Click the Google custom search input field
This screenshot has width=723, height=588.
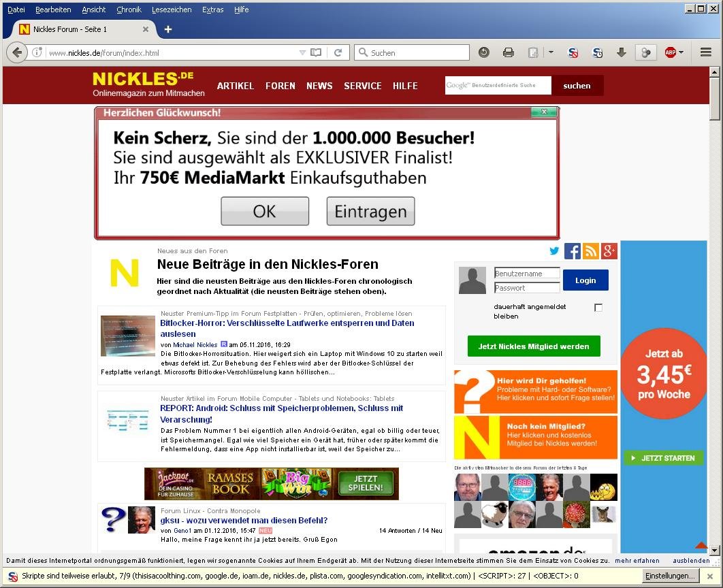click(x=498, y=85)
